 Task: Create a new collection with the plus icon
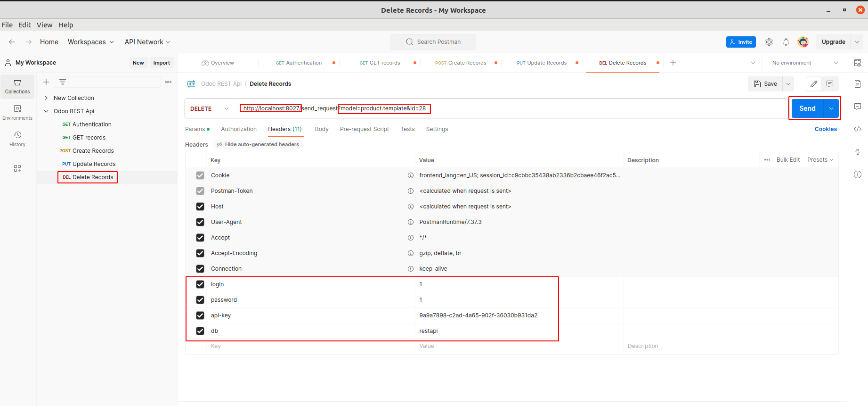[46, 82]
